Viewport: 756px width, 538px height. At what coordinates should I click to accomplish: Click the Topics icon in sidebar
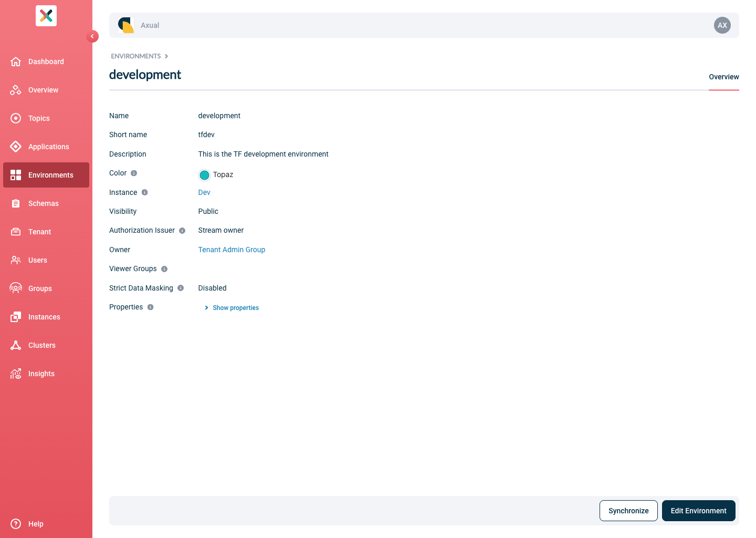click(x=16, y=118)
